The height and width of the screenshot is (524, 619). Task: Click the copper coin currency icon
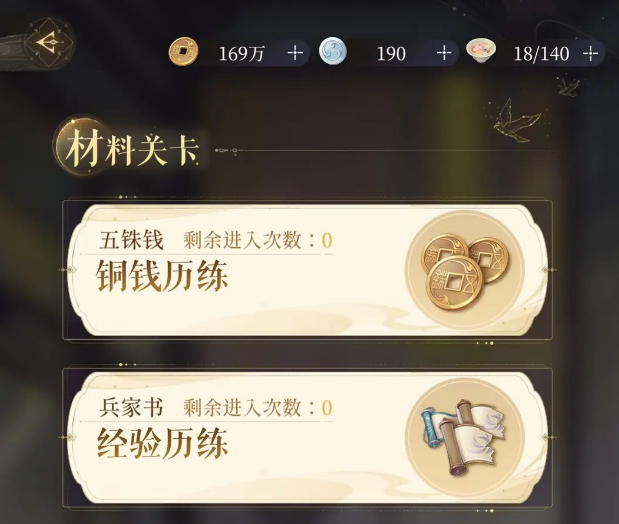pyautogui.click(x=184, y=51)
